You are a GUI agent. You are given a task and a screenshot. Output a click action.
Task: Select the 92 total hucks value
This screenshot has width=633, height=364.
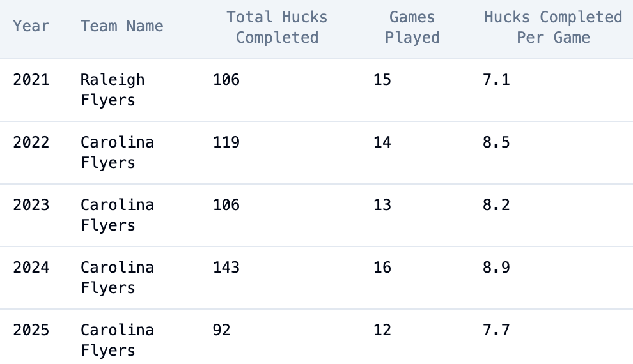tap(221, 330)
